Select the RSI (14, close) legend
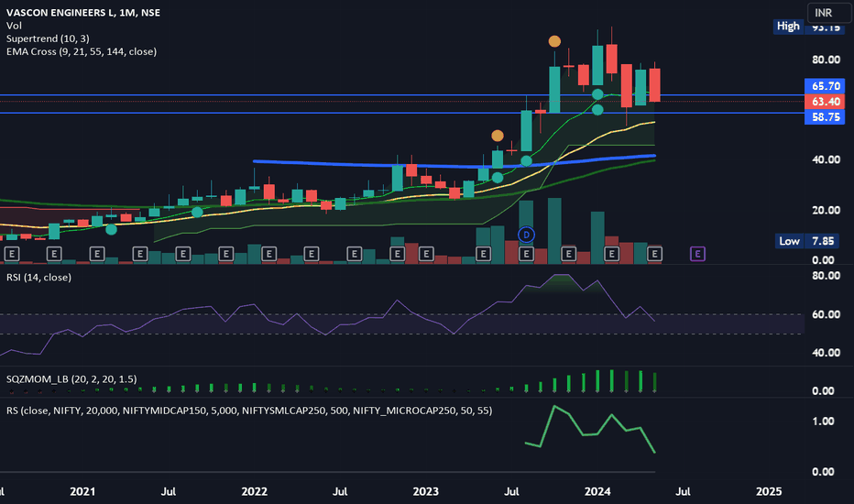Screen dimensions: 854x504 [x=38, y=278]
